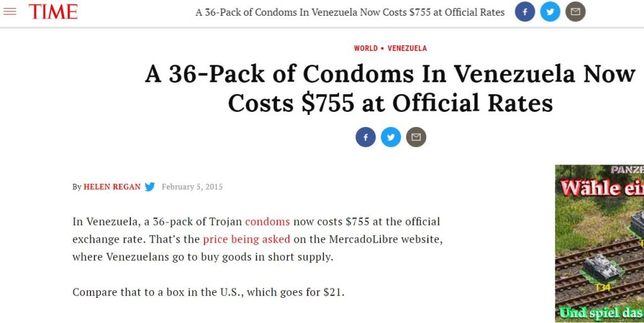The height and width of the screenshot is (323, 644).
Task: Share on Facebook from the top header bar
Action: point(525,12)
